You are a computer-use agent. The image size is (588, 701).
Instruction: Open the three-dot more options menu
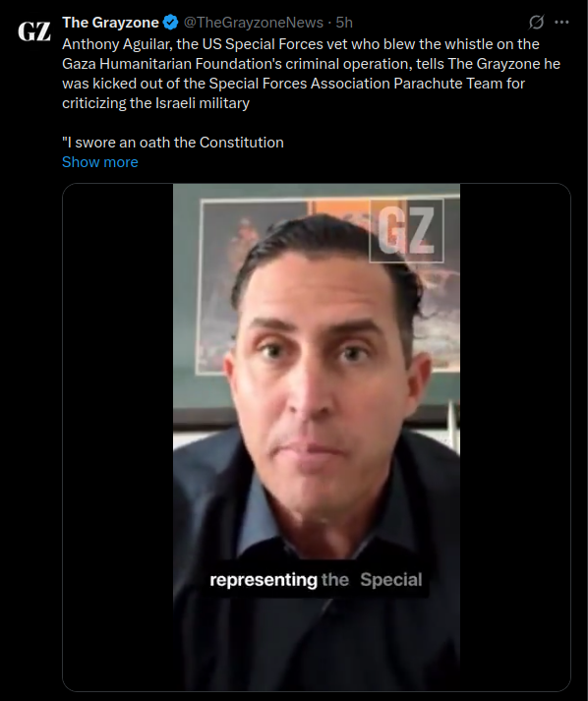click(561, 22)
